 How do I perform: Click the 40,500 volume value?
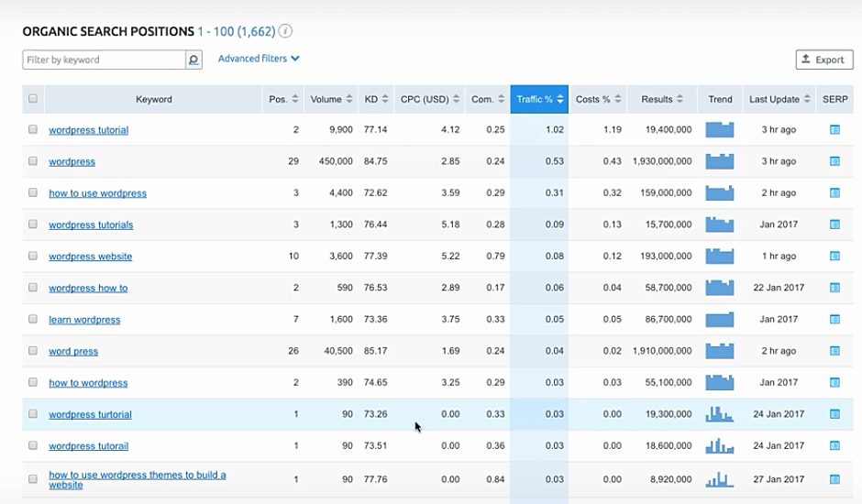(338, 351)
